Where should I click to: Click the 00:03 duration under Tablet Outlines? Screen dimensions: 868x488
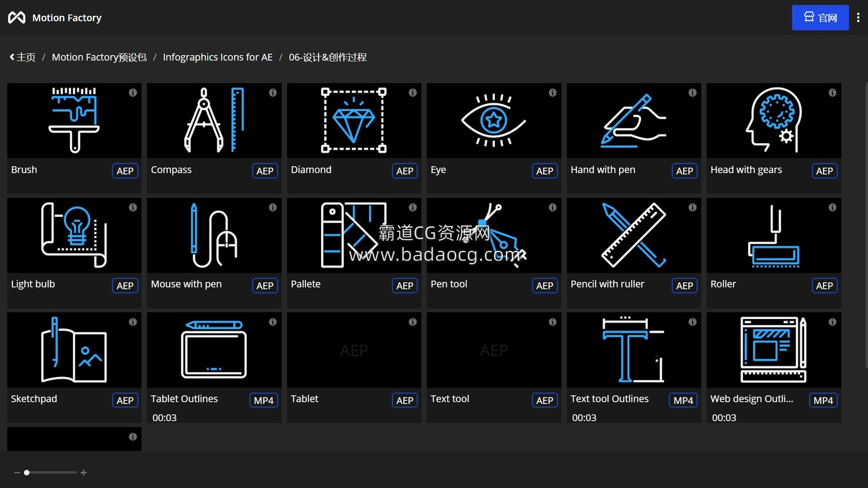click(x=165, y=418)
